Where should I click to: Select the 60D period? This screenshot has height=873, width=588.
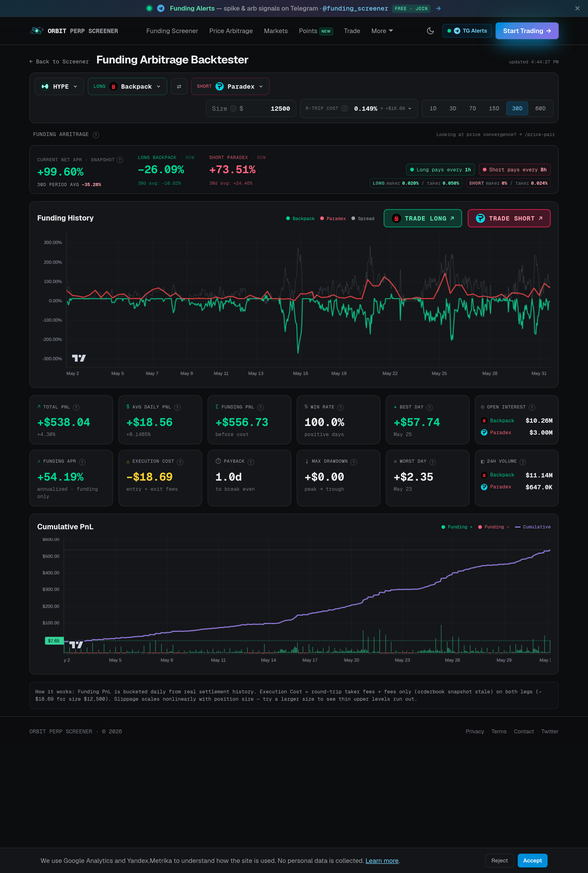[x=540, y=108]
